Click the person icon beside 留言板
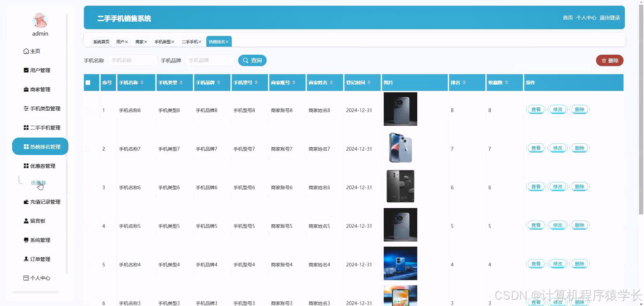The image size is (644, 306). click(x=26, y=221)
